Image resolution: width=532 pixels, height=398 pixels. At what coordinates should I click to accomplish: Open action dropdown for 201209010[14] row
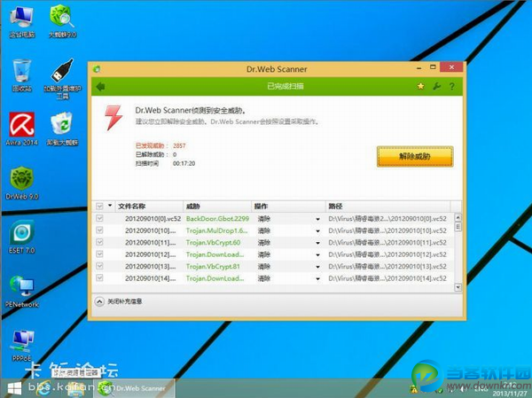click(x=317, y=278)
